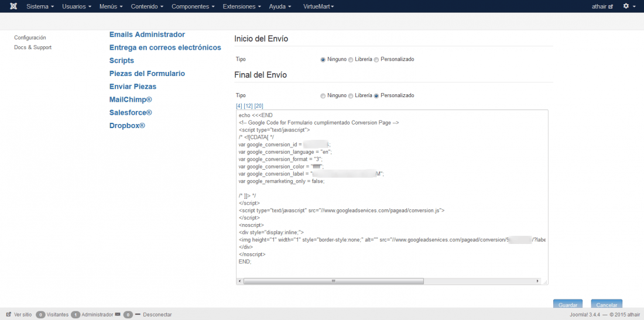Open the Usuarios dropdown menu
Image resolution: width=644 pixels, height=320 pixels.
click(x=77, y=6)
